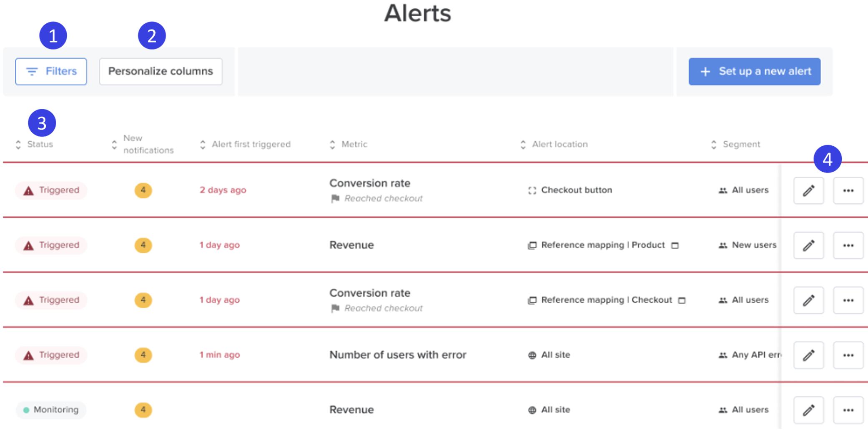
Task: Click the globe icon next to All site
Action: [x=532, y=355]
